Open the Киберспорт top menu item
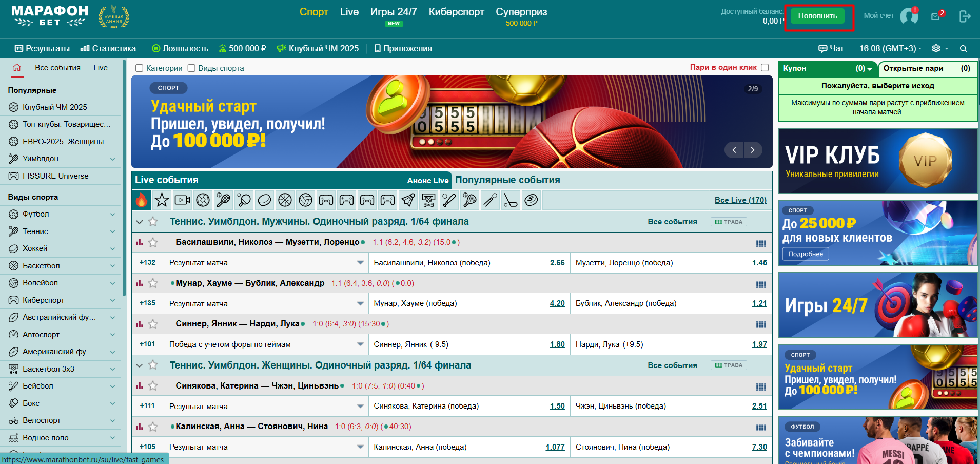Viewport: 980px width, 464px height. tap(456, 12)
